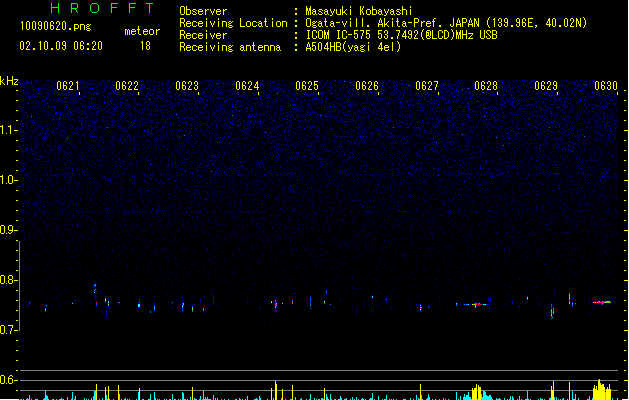
Task: Click the 0626 time marker
Action: click(x=367, y=86)
